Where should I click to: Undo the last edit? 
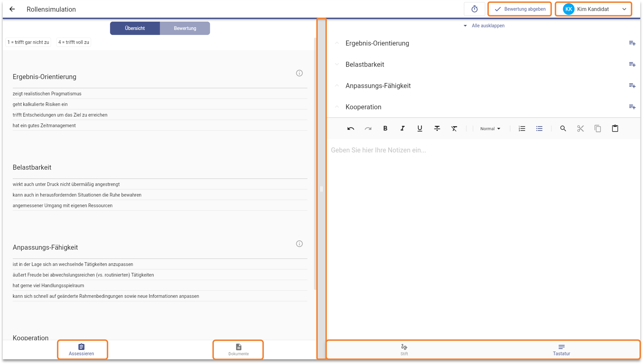(350, 128)
